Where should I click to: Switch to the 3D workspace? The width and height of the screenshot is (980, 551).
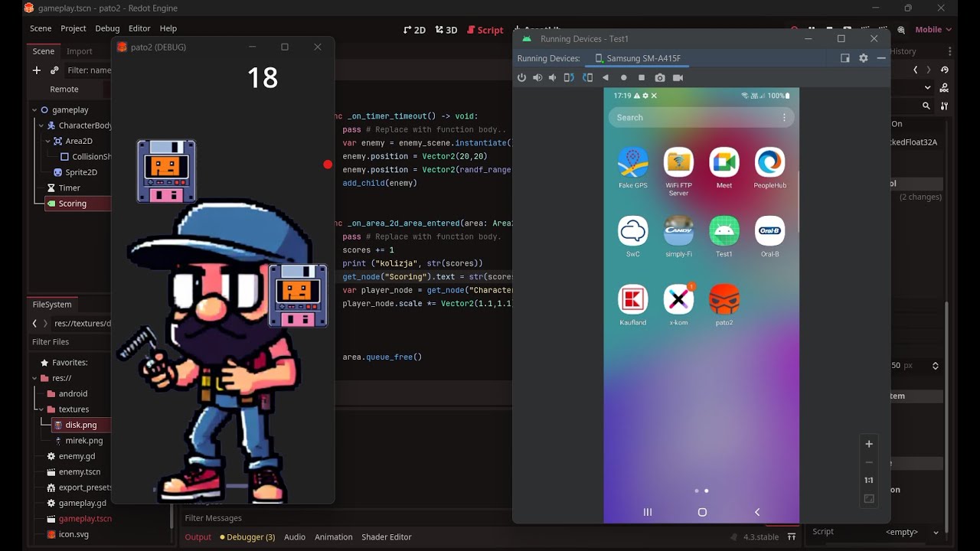pyautogui.click(x=446, y=30)
